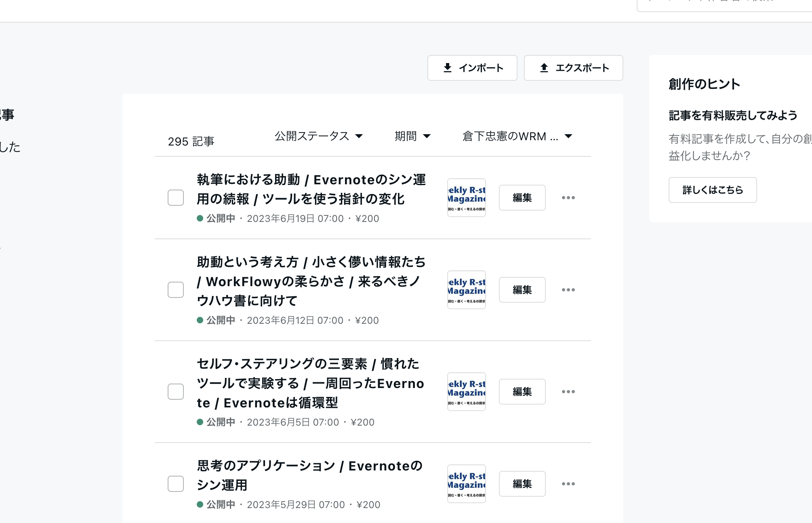Click the upload icon on エクスポート button
This screenshot has height=523, width=812.
(x=544, y=67)
